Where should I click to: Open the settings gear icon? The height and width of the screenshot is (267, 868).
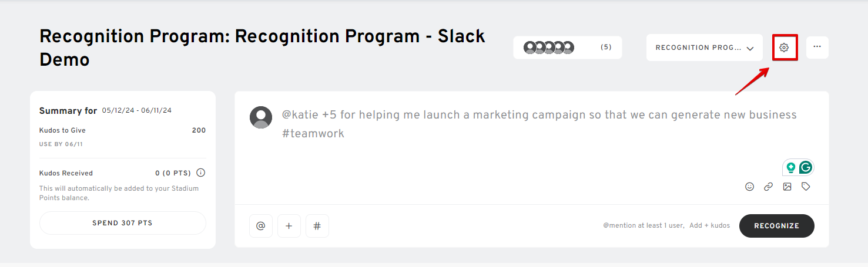click(x=784, y=48)
